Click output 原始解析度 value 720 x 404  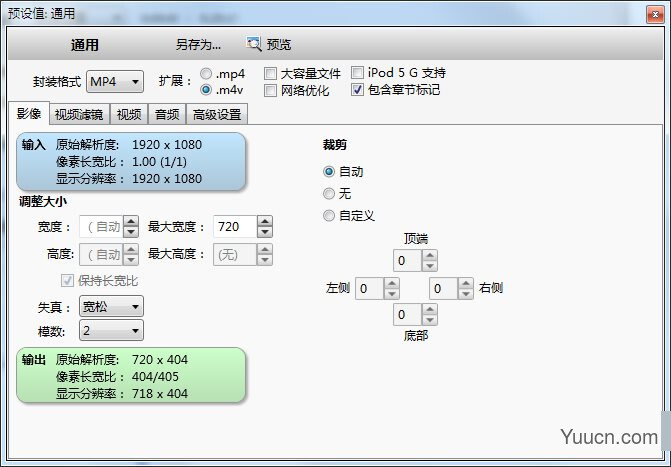tap(160, 360)
